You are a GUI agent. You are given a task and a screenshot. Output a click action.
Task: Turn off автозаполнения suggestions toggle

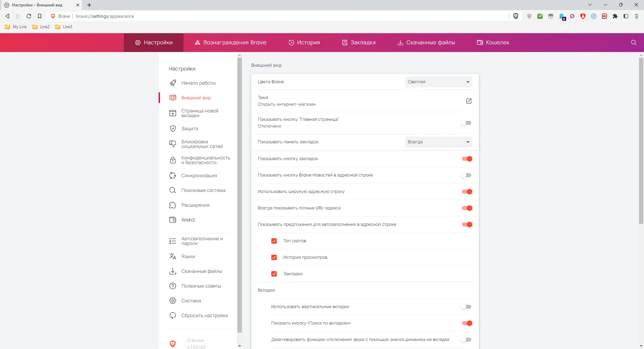(x=467, y=225)
